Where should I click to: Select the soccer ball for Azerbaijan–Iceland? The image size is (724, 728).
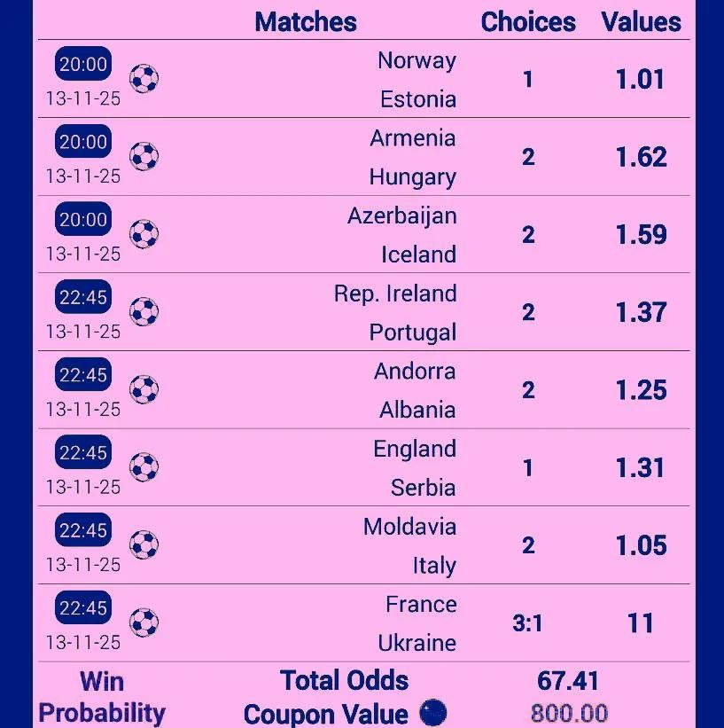coord(144,234)
